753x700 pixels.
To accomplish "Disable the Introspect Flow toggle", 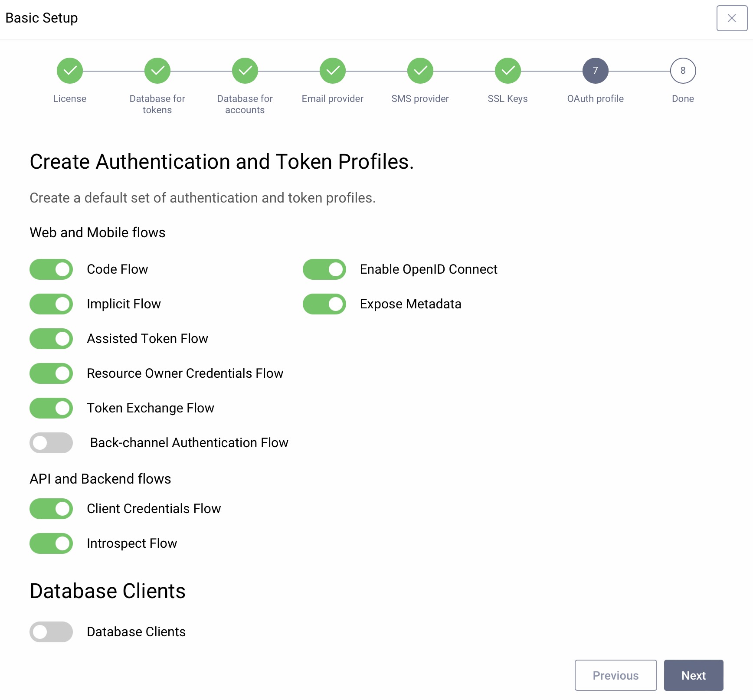I will click(x=51, y=543).
